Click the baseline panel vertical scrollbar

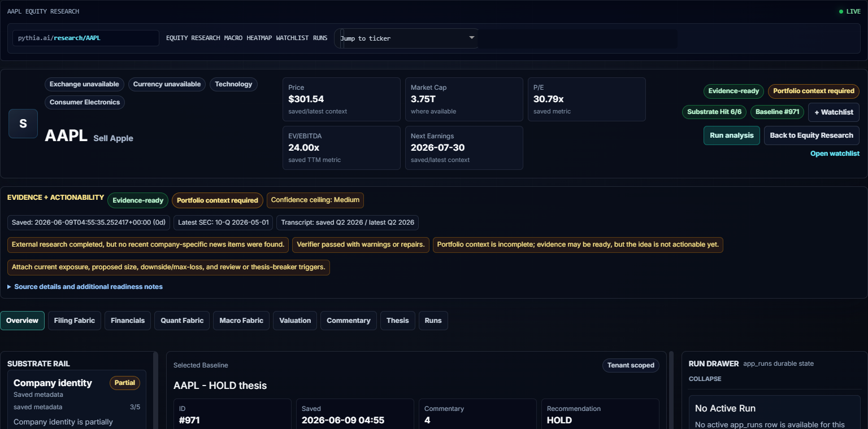click(x=671, y=390)
